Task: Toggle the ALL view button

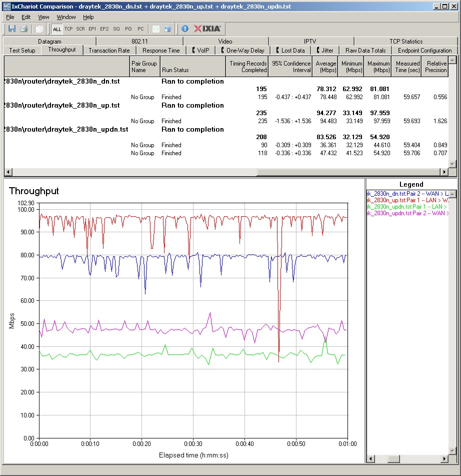Action: (x=56, y=29)
